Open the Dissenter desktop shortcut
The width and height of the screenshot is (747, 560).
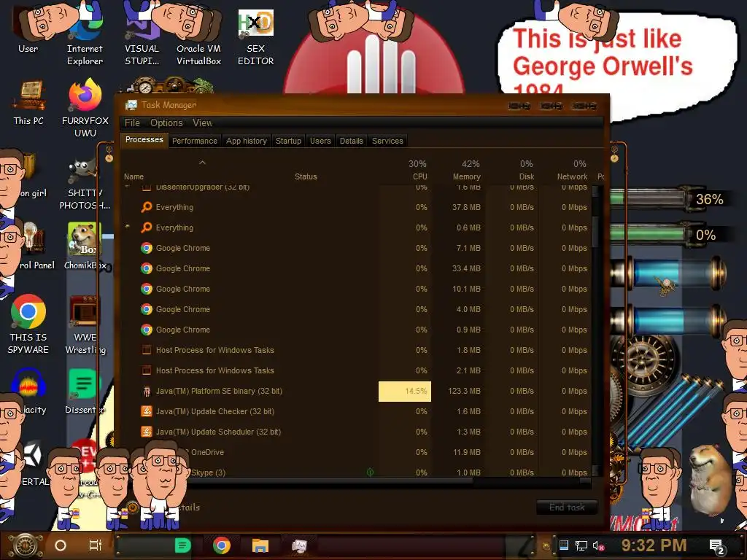click(x=85, y=391)
